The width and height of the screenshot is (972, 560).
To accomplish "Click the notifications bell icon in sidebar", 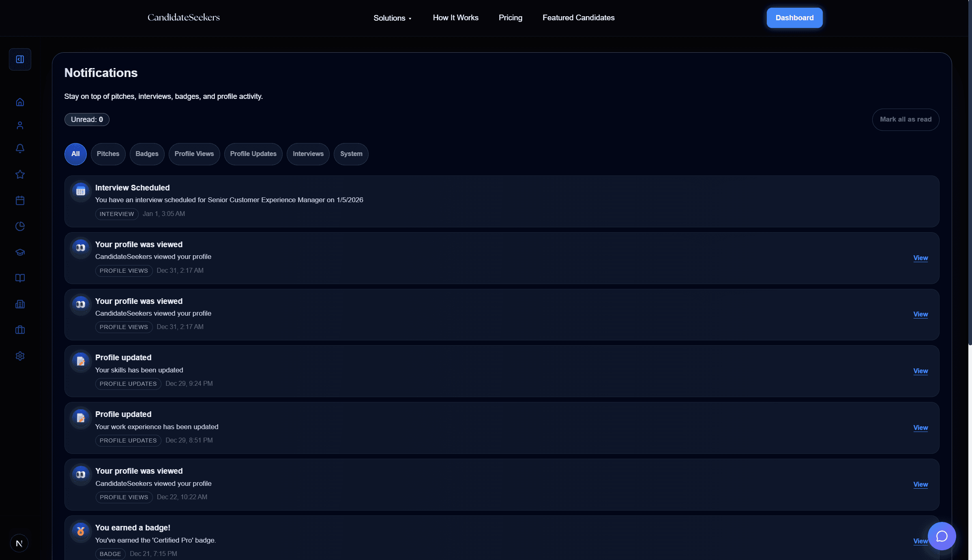I will (x=20, y=149).
